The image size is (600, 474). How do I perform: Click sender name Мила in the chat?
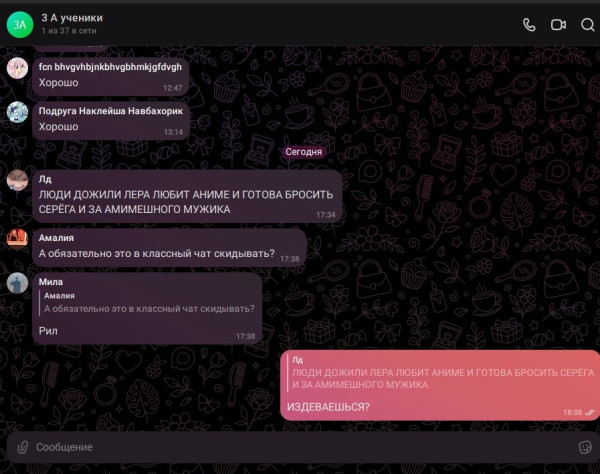coord(50,282)
